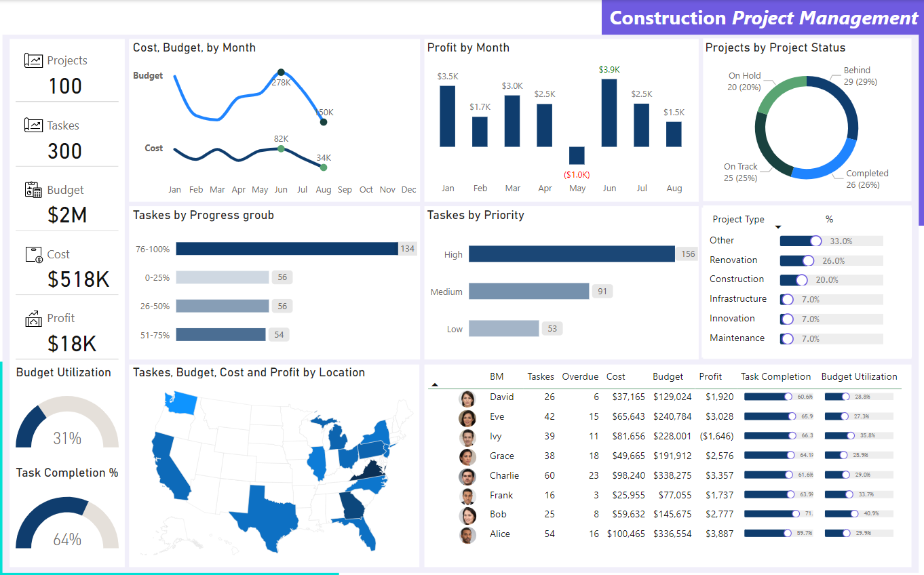Image resolution: width=924 pixels, height=575 pixels.
Task: Click the Budget calculator icon
Action: (33, 190)
